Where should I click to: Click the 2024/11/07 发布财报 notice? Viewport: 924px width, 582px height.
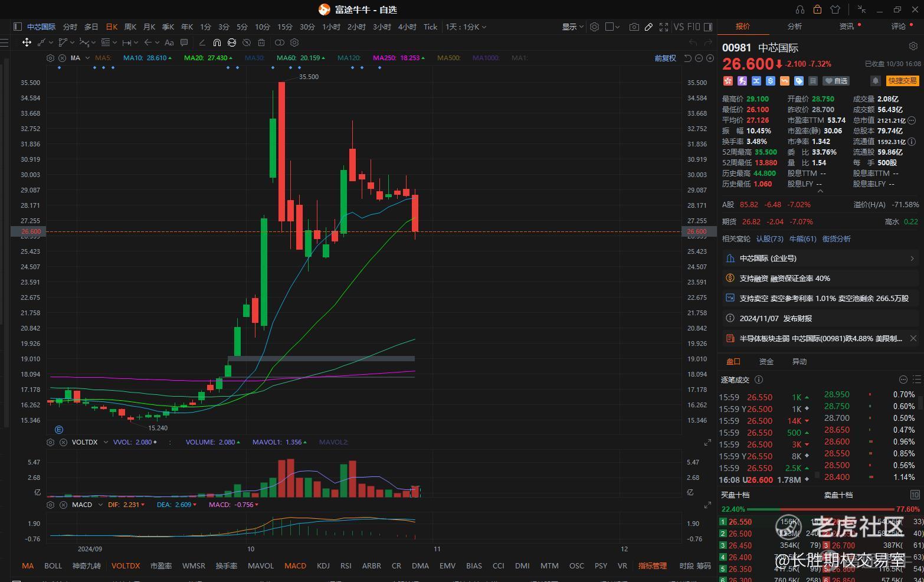(820, 318)
